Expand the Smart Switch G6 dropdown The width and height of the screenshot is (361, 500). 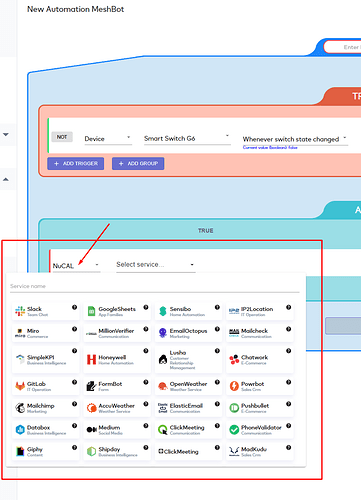tap(187, 138)
